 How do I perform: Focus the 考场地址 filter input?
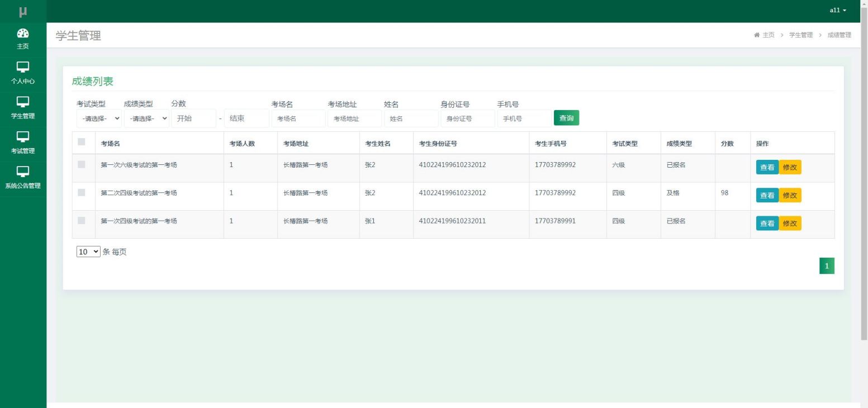(x=355, y=118)
